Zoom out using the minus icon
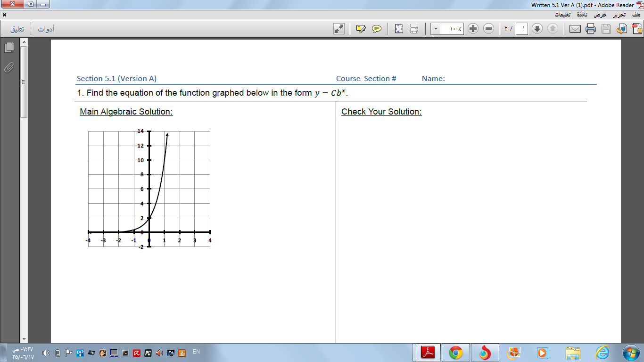The width and height of the screenshot is (644, 362). 488,28
